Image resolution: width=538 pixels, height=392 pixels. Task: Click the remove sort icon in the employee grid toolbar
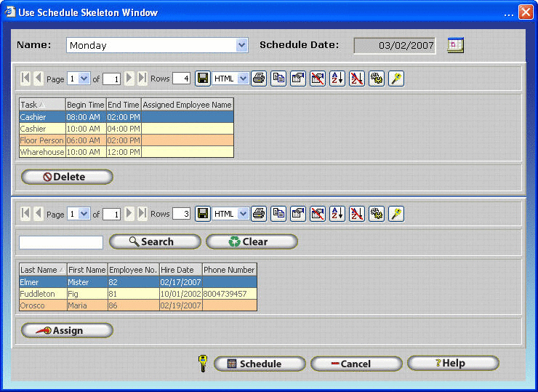click(357, 214)
